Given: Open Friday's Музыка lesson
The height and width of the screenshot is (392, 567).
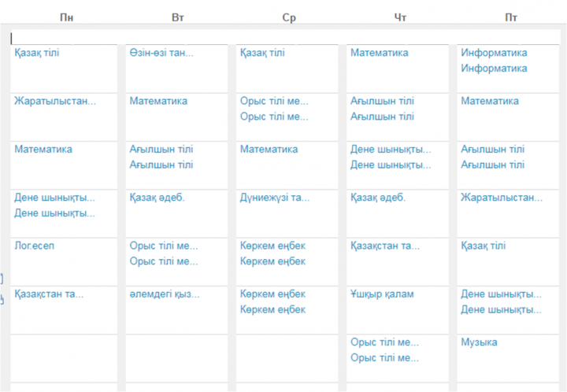Looking at the screenshot, I should [479, 342].
